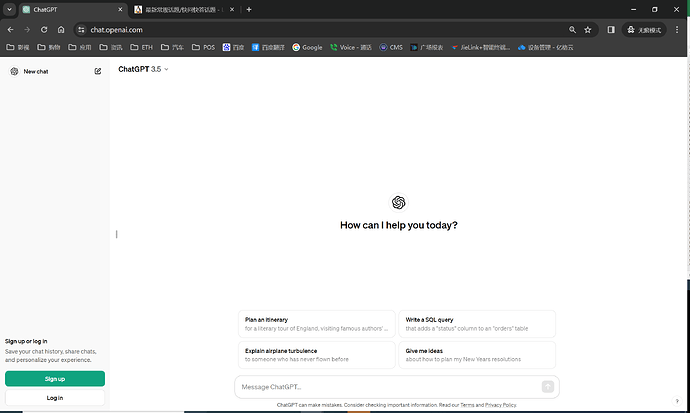Screen dimensions: 690x413
Task: Switch to the second browser tab
Action: [184, 9]
